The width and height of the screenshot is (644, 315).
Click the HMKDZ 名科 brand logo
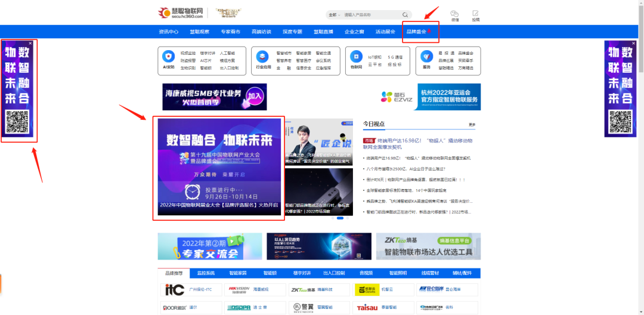point(431,307)
